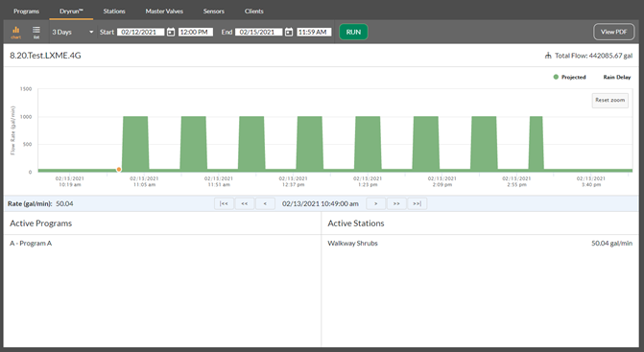Click the Active Programs heading
644x352 pixels.
(40, 223)
